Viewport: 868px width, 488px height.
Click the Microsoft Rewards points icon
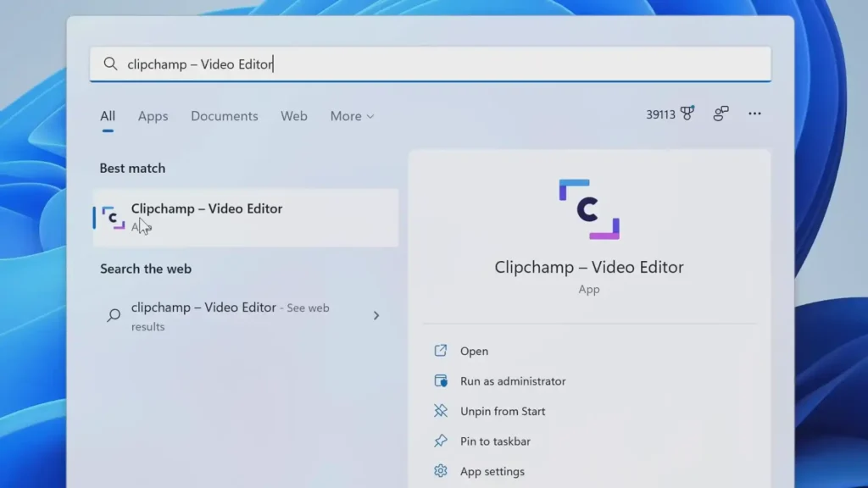[x=687, y=114]
